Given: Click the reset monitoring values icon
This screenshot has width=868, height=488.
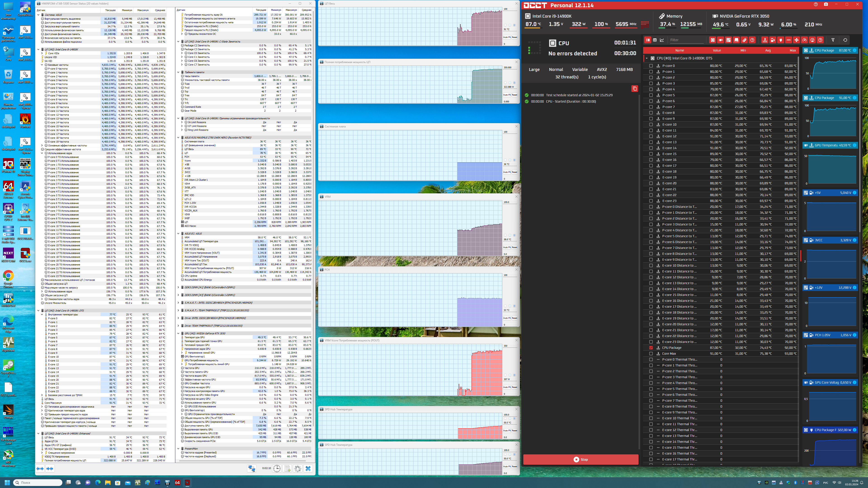Looking at the screenshot, I should pyautogui.click(x=845, y=40).
